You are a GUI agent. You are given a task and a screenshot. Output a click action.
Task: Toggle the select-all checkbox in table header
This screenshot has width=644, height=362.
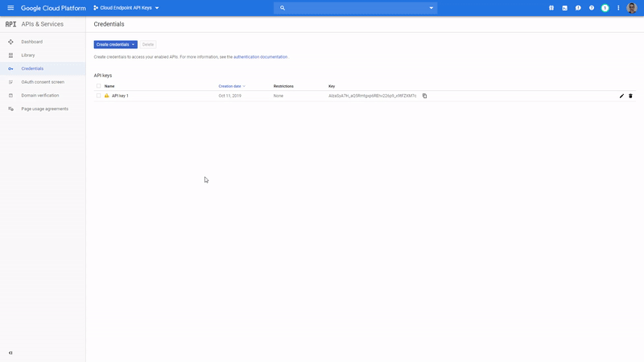point(98,86)
